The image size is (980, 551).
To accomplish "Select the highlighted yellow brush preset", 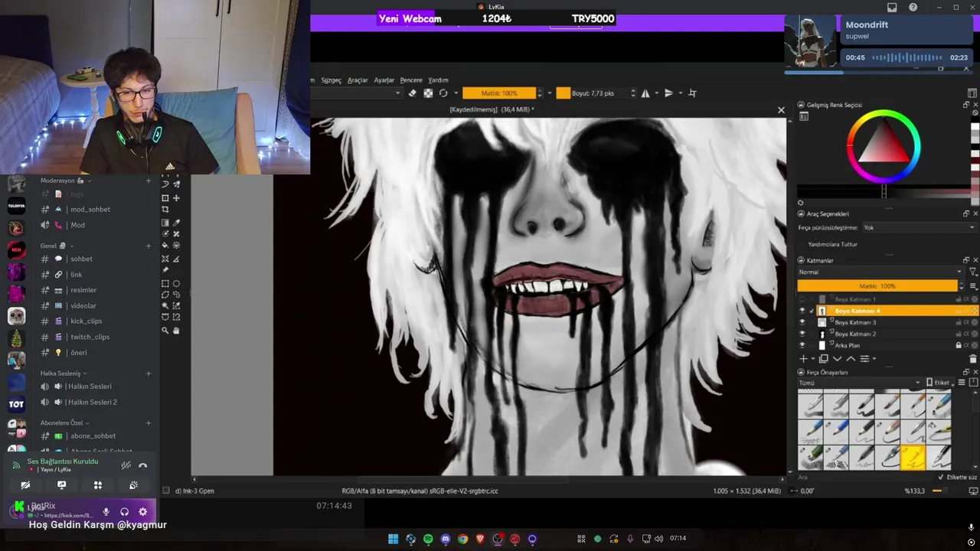I will coord(913,458).
